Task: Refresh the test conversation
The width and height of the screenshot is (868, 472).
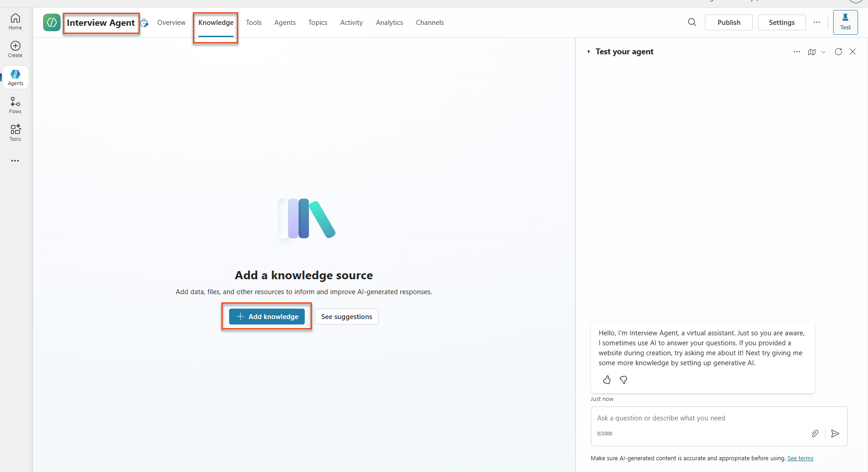Action: click(x=838, y=52)
